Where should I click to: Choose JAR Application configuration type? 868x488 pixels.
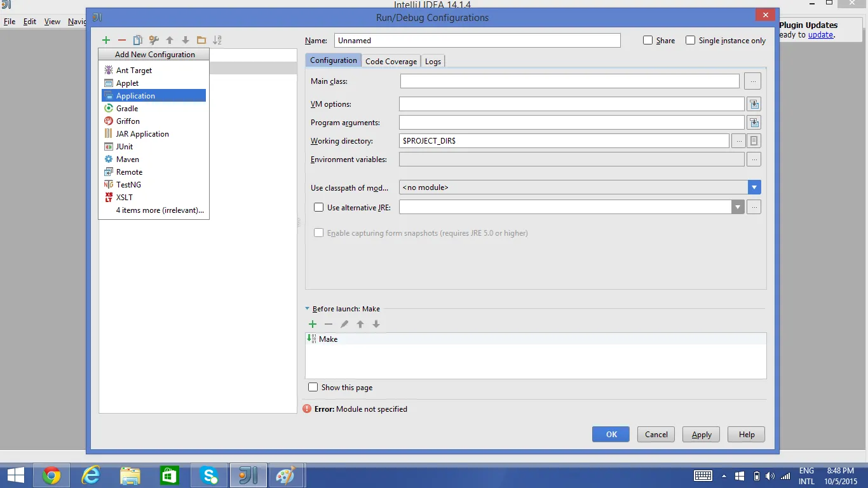(x=154, y=134)
